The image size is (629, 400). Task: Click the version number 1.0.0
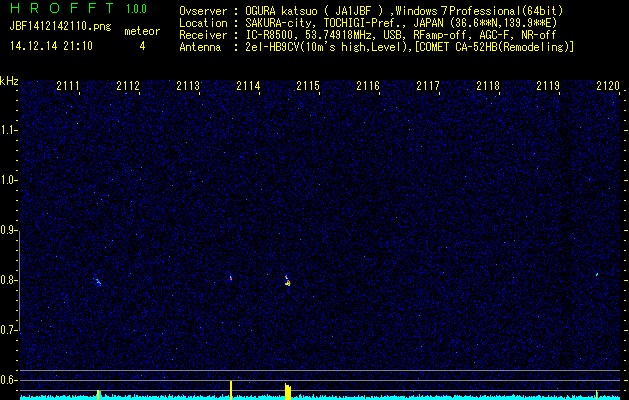coord(136,8)
